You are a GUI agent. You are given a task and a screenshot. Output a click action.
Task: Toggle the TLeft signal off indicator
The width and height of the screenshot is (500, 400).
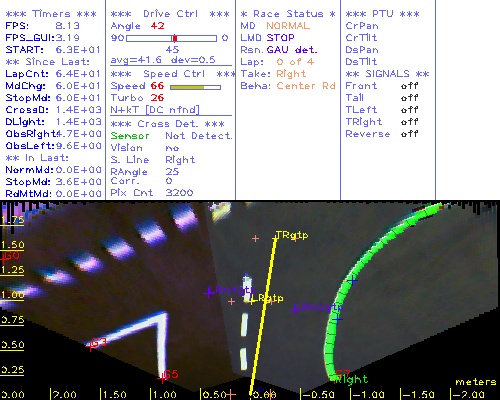click(x=410, y=110)
